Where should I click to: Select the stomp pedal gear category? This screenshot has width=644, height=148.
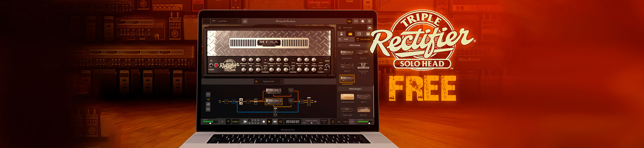[x=341, y=34]
